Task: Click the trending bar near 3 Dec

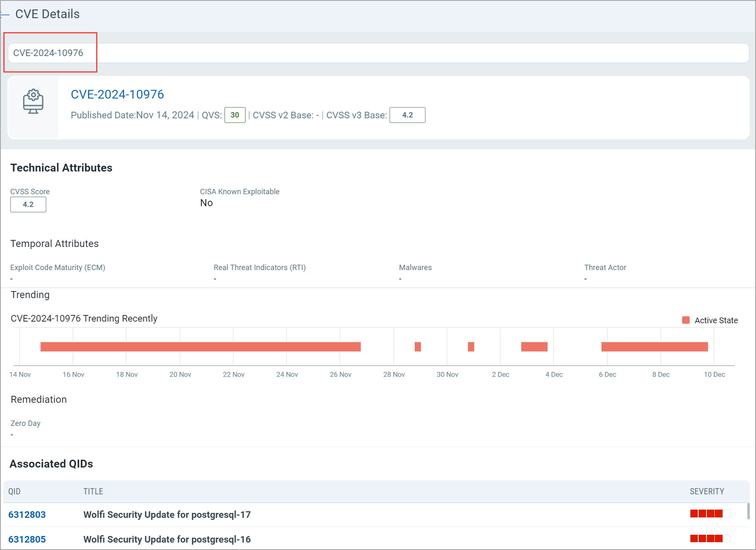Action: tap(534, 347)
